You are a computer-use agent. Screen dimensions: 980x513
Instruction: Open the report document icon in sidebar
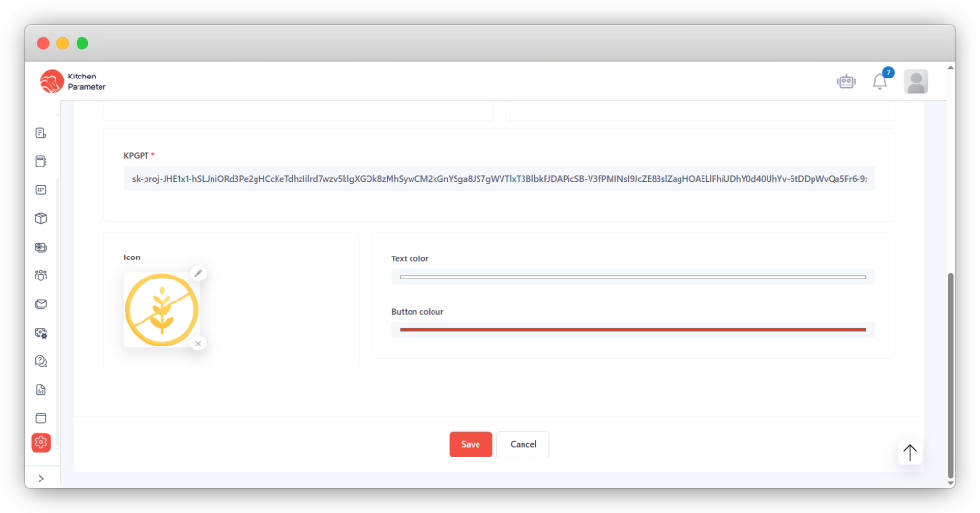[x=41, y=390]
